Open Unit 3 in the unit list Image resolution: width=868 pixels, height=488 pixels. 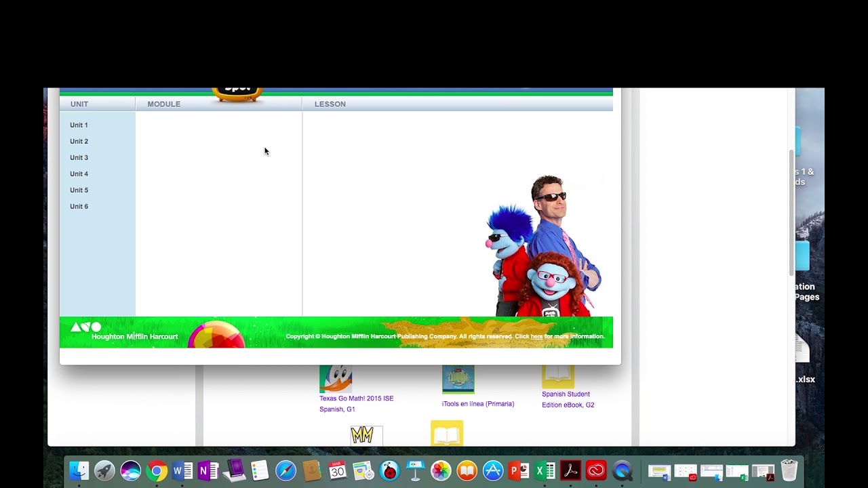[79, 157]
